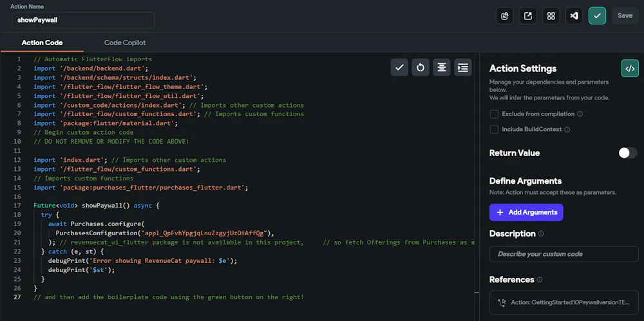Toggle the Return Value switch
The height and width of the screenshot is (321, 644).
click(627, 153)
